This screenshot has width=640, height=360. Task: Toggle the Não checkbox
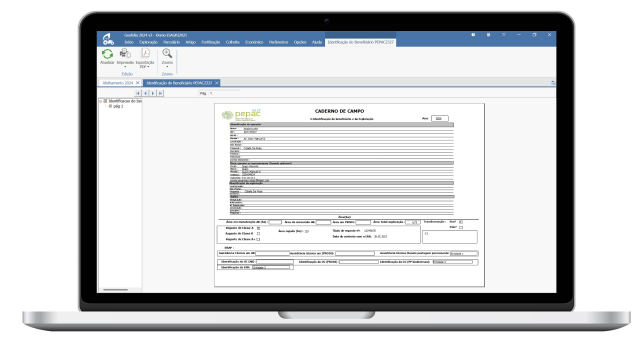tap(461, 227)
